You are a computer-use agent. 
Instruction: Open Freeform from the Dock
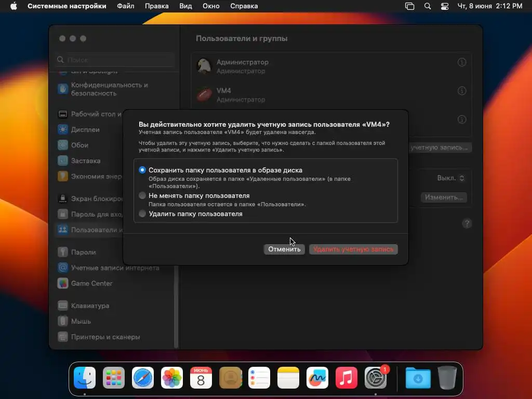coord(317,378)
